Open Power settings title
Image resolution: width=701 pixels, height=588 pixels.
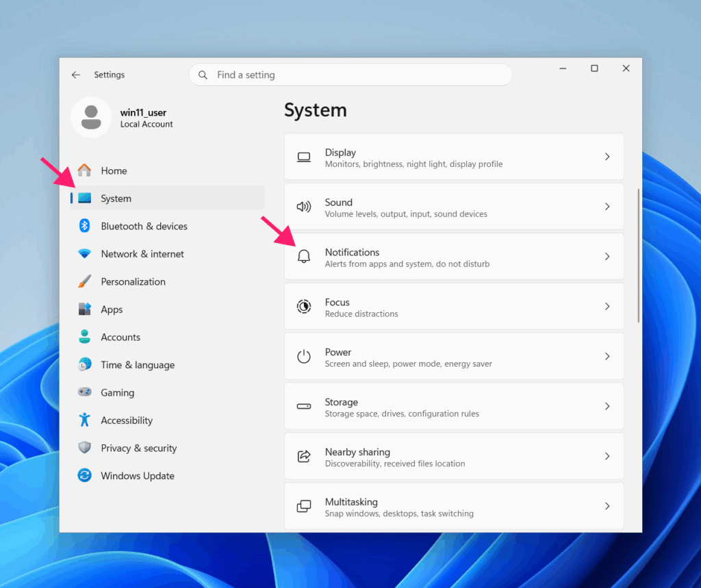pos(338,353)
